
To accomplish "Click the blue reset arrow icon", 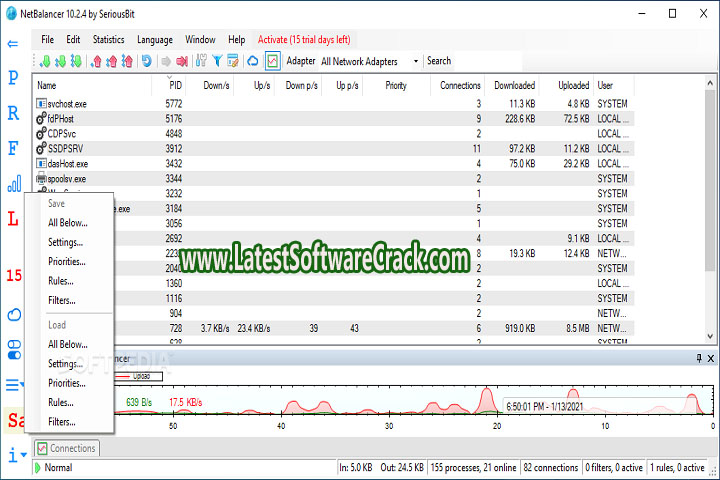I will click(146, 61).
